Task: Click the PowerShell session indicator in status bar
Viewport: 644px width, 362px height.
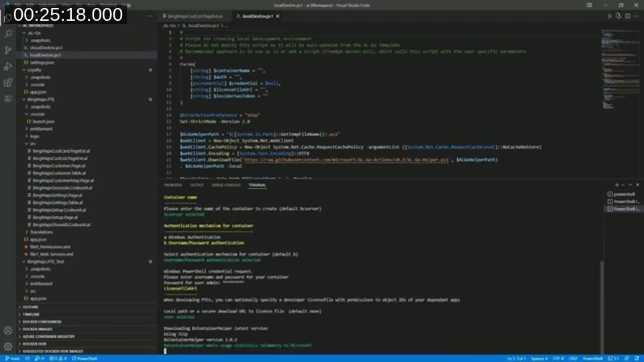Action: coord(85,358)
